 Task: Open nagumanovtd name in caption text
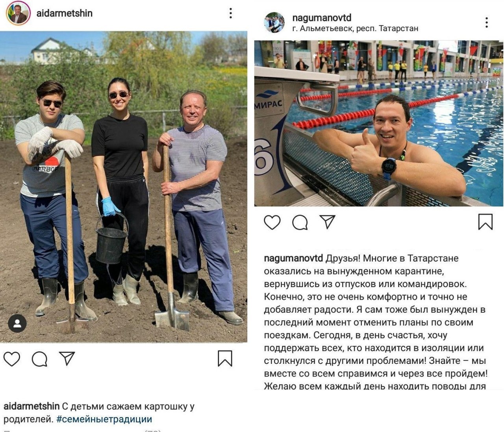(x=293, y=259)
